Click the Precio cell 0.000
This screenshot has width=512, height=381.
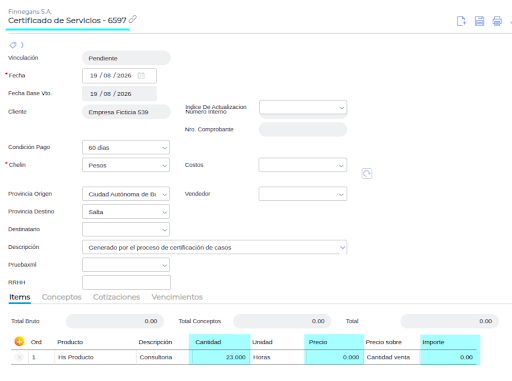click(334, 357)
